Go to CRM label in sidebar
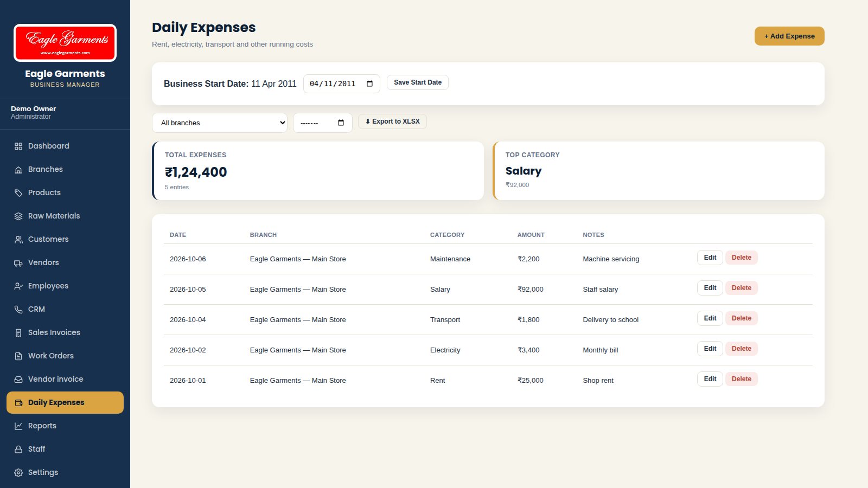The height and width of the screenshot is (488, 868). [x=36, y=309]
